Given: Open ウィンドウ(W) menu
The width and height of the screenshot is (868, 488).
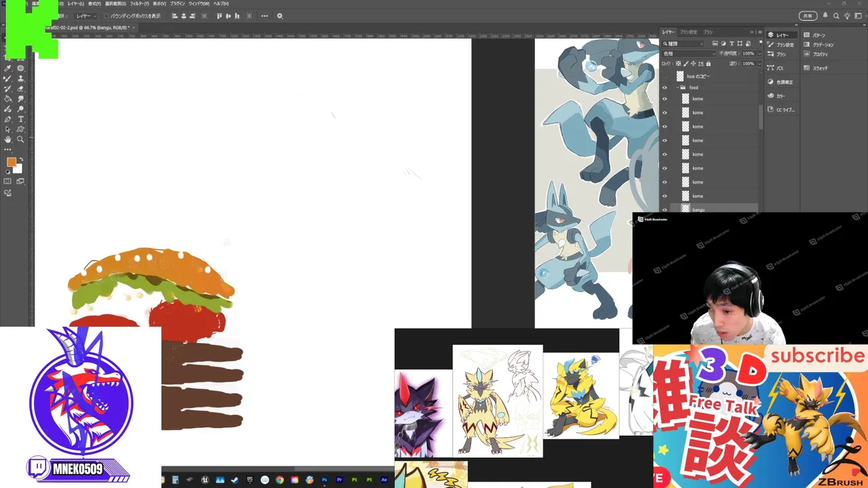Looking at the screenshot, I should (199, 3).
